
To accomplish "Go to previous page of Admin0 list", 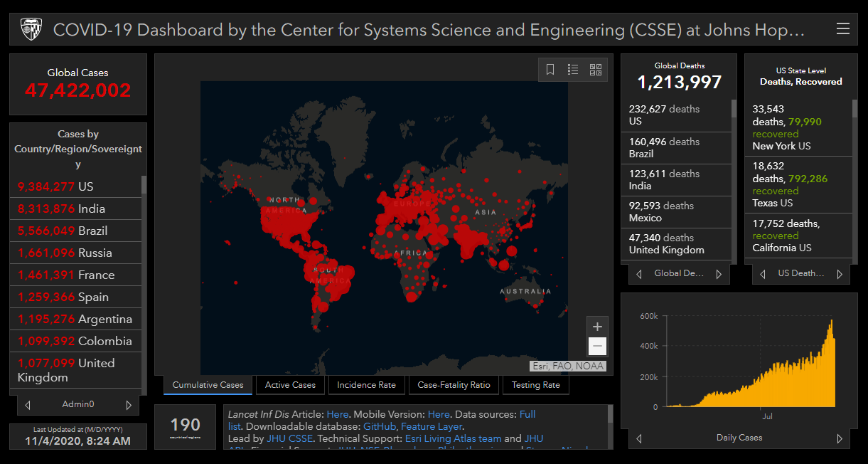I will [x=28, y=405].
